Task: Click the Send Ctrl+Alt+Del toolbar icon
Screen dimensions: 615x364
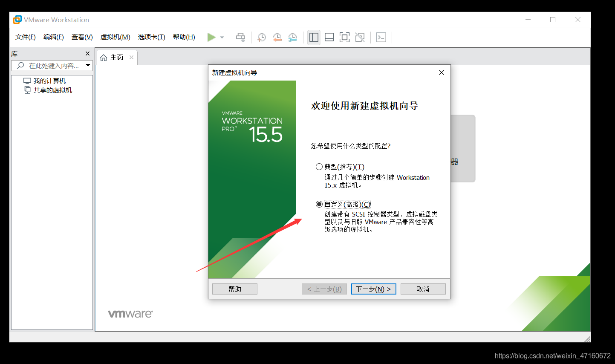Action: point(241,38)
